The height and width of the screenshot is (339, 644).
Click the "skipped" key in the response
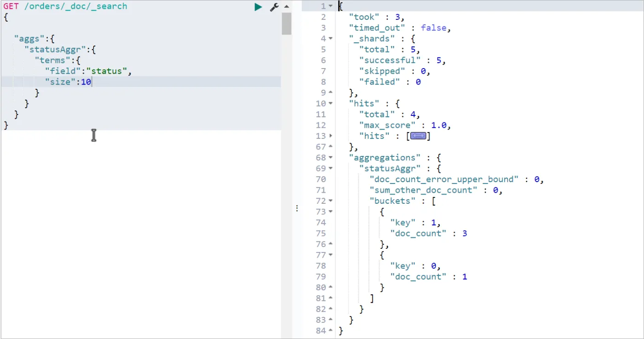point(382,71)
